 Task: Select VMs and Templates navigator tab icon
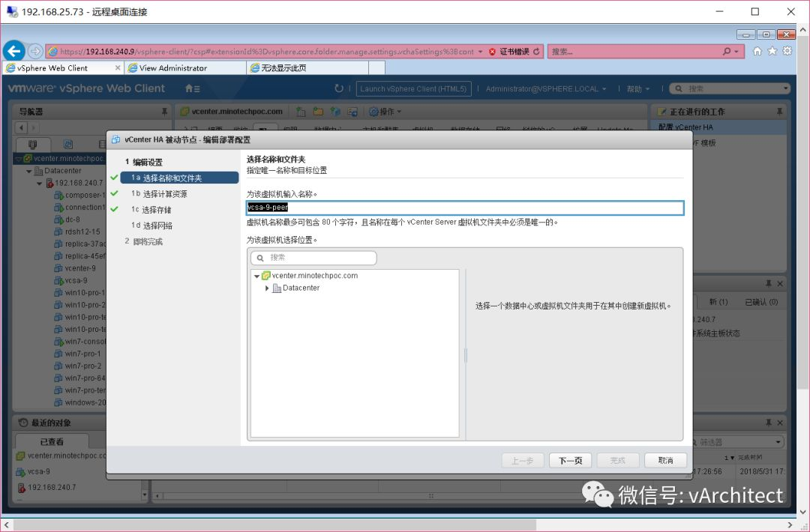[x=67, y=145]
